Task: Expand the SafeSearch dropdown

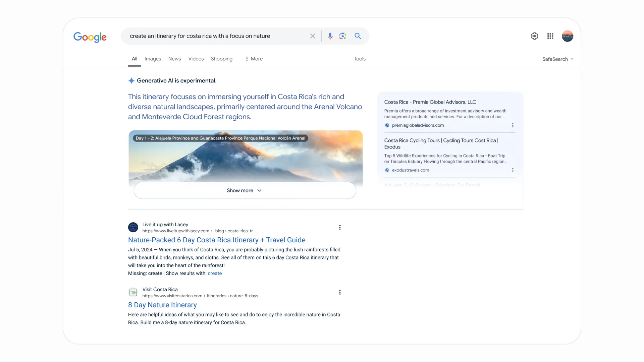Action: pos(557,59)
